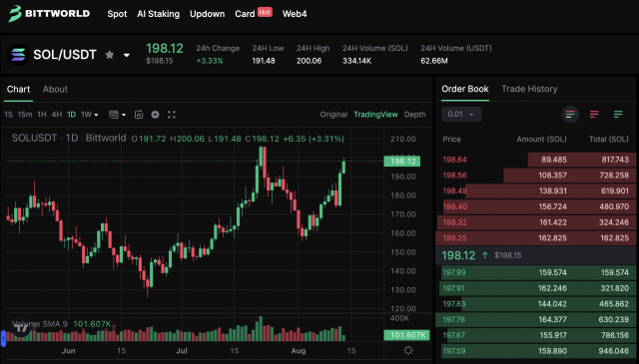Click the last price 198.12 in order book
This screenshot has height=364, width=639.
[x=458, y=255]
